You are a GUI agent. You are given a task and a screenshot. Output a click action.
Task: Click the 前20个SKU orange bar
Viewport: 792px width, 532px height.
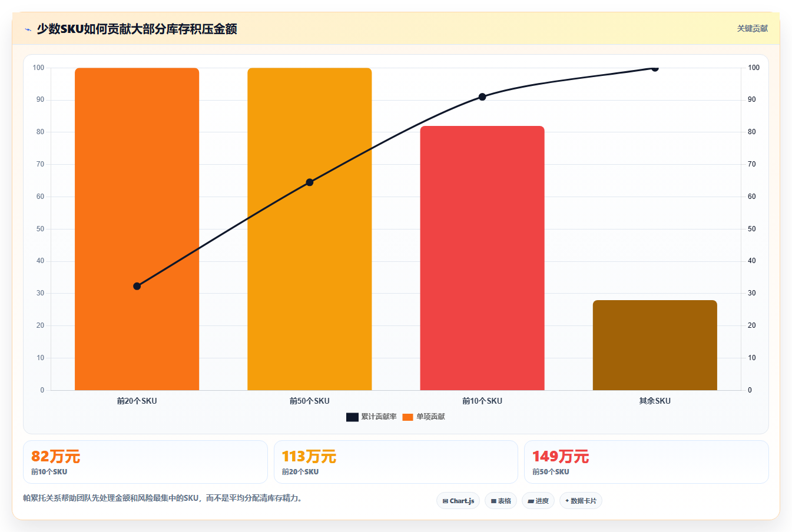click(x=137, y=229)
